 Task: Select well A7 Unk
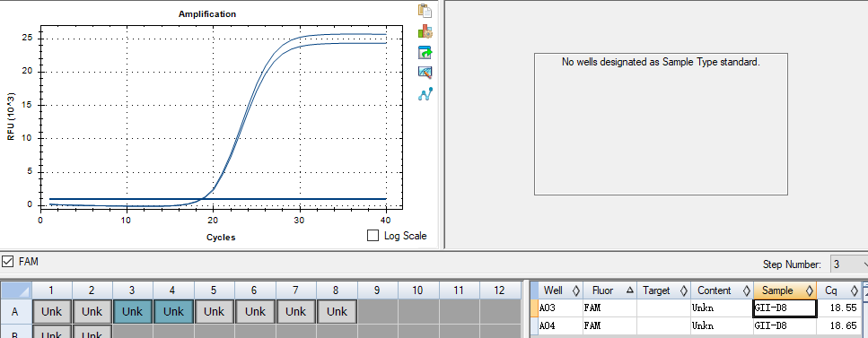(296, 312)
